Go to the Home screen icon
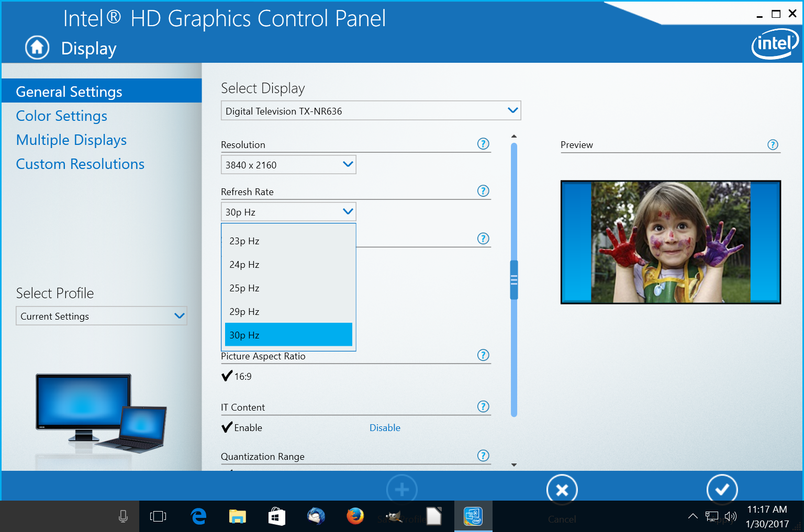The height and width of the screenshot is (532, 804). 37,48
